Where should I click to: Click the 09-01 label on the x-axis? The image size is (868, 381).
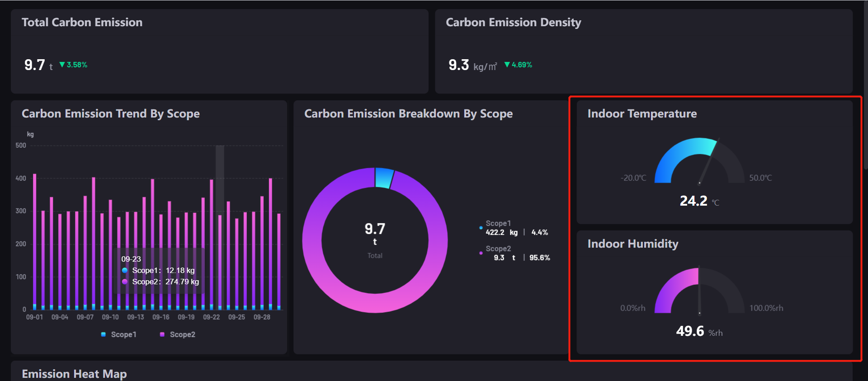(x=34, y=317)
